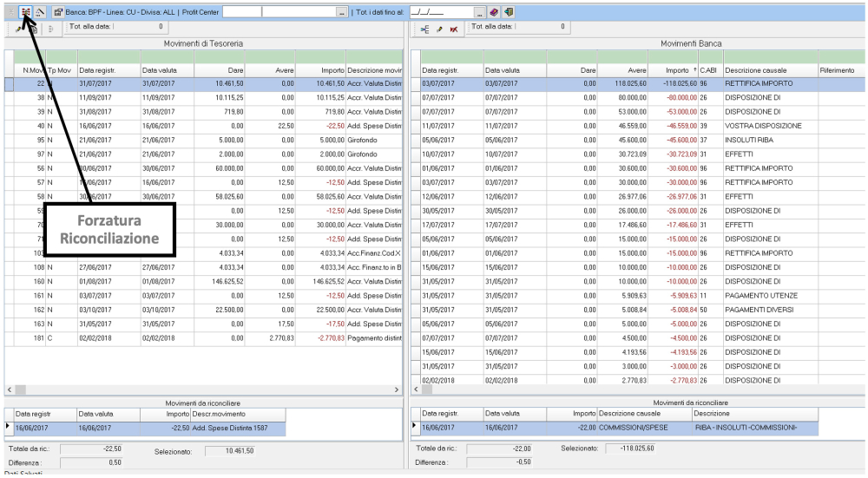Click the bank settings icon before 'Banca: BPF'
The height and width of the screenshot is (478, 868).
pyautogui.click(x=58, y=12)
